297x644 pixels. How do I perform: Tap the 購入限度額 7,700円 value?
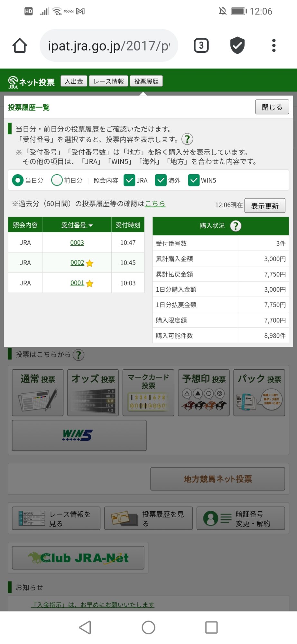coord(275,320)
